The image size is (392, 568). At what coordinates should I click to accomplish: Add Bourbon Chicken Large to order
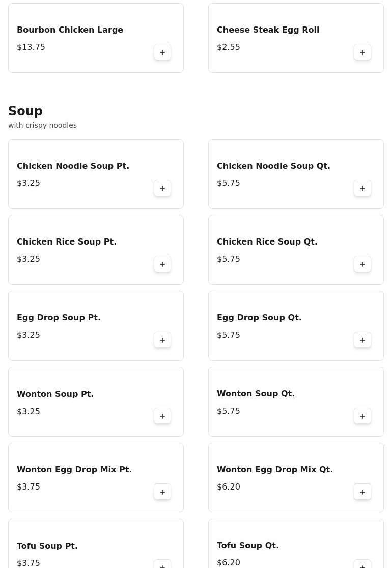point(162,52)
